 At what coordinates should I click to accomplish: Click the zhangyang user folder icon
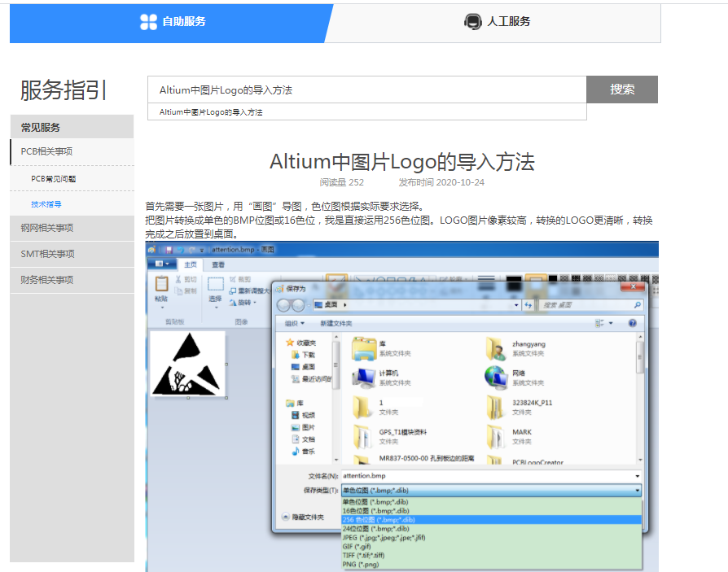[x=496, y=348]
